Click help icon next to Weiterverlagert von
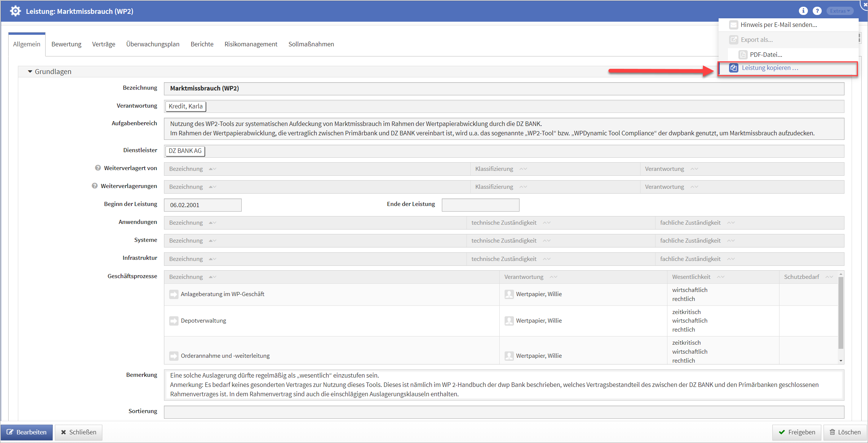The width and height of the screenshot is (868, 443). 98,168
